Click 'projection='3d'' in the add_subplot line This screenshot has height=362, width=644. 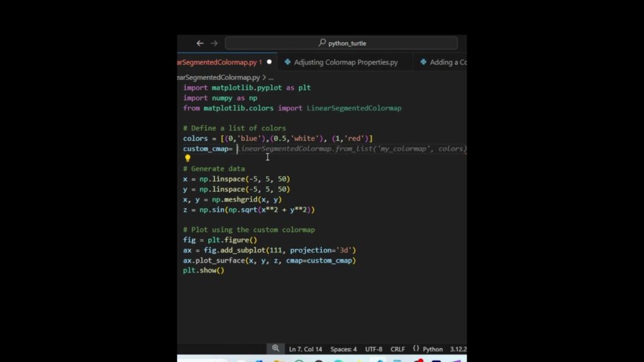click(x=321, y=250)
